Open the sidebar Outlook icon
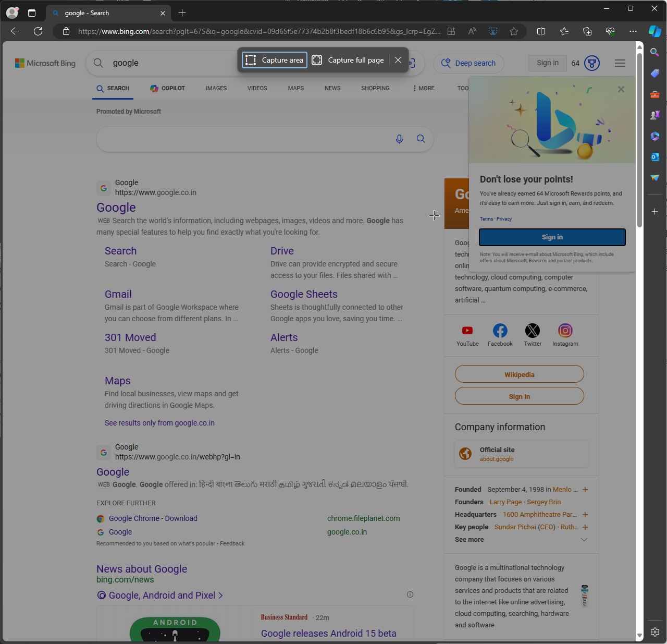The width and height of the screenshot is (667, 644). (655, 157)
